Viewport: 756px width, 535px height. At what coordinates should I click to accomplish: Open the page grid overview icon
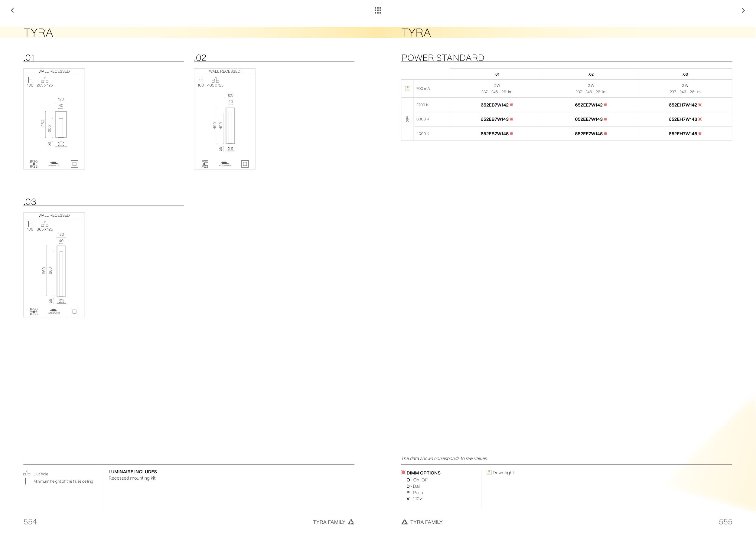378,10
